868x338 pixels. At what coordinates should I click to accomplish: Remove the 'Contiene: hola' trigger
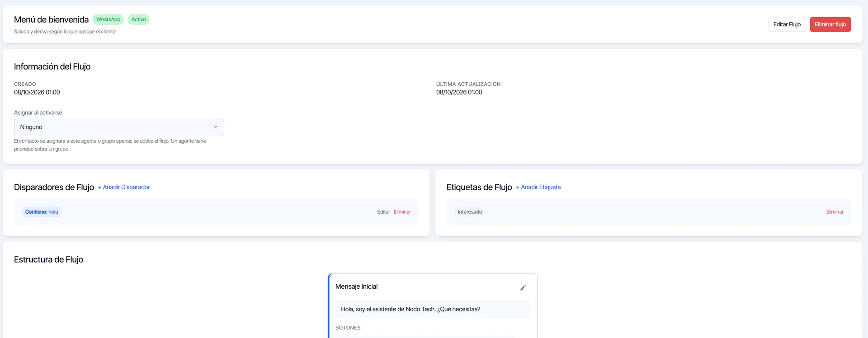[x=402, y=212]
